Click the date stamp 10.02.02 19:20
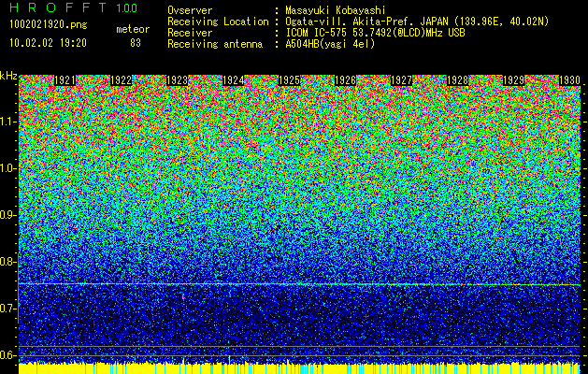Screen dimensions: 588x374 [x=48, y=43]
